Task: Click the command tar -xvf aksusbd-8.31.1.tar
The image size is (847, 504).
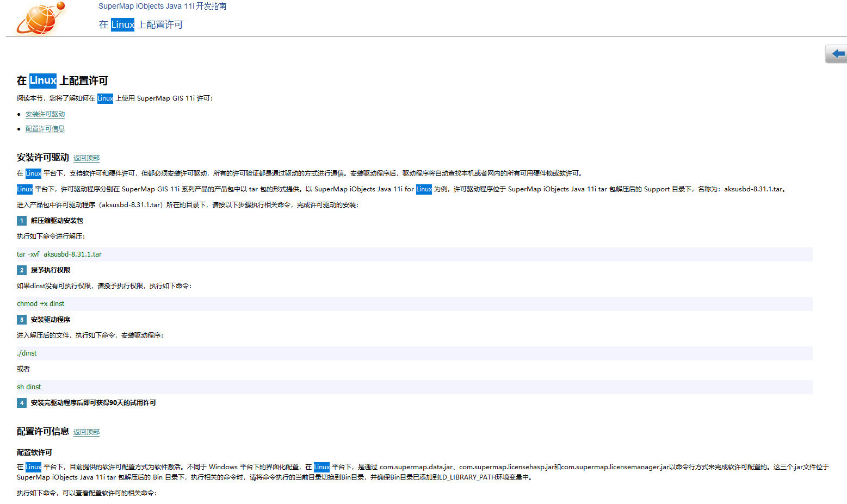Action: coord(59,254)
